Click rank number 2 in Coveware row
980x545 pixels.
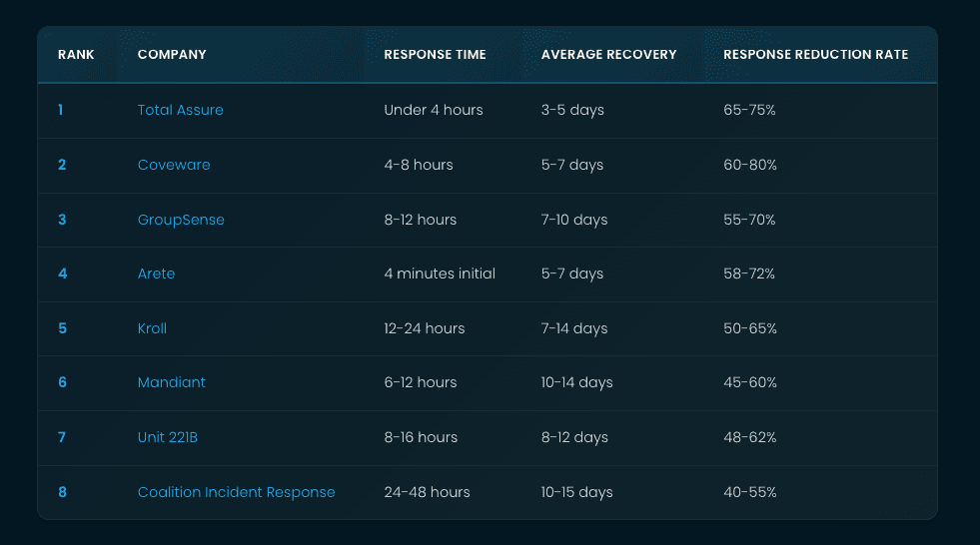coord(62,165)
